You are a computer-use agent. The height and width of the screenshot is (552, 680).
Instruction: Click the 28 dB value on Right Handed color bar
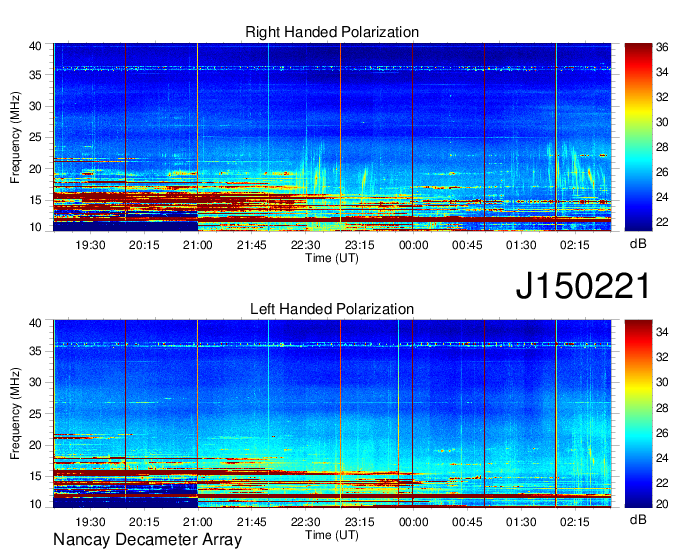pyautogui.click(x=662, y=147)
